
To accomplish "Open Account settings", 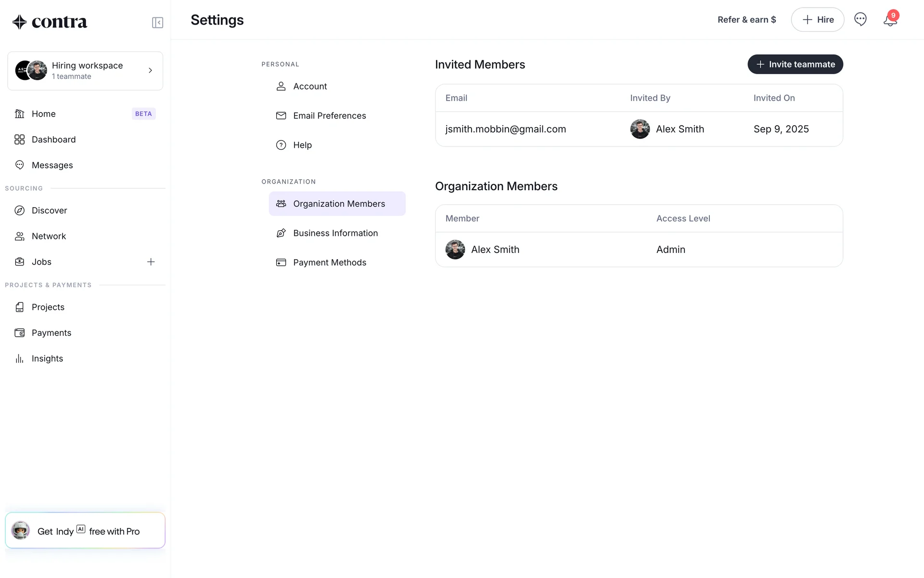I will tap(310, 86).
